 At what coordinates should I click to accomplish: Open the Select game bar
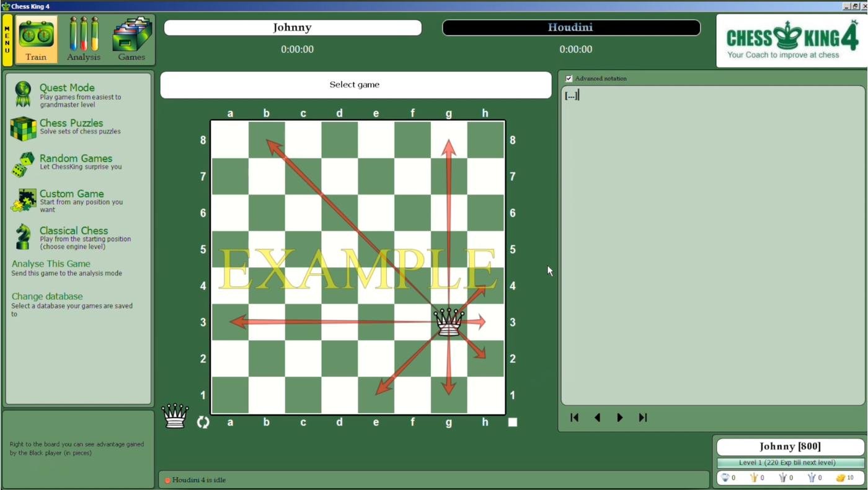(355, 85)
